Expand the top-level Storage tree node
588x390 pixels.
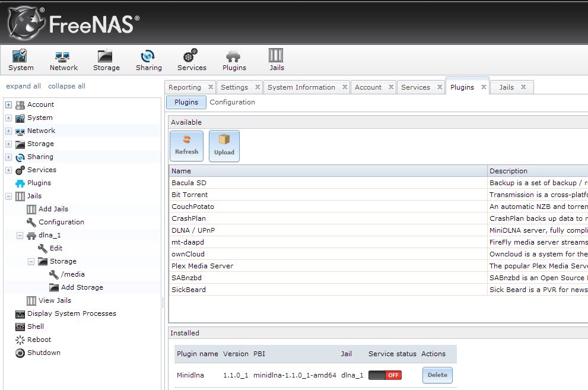[x=9, y=144]
